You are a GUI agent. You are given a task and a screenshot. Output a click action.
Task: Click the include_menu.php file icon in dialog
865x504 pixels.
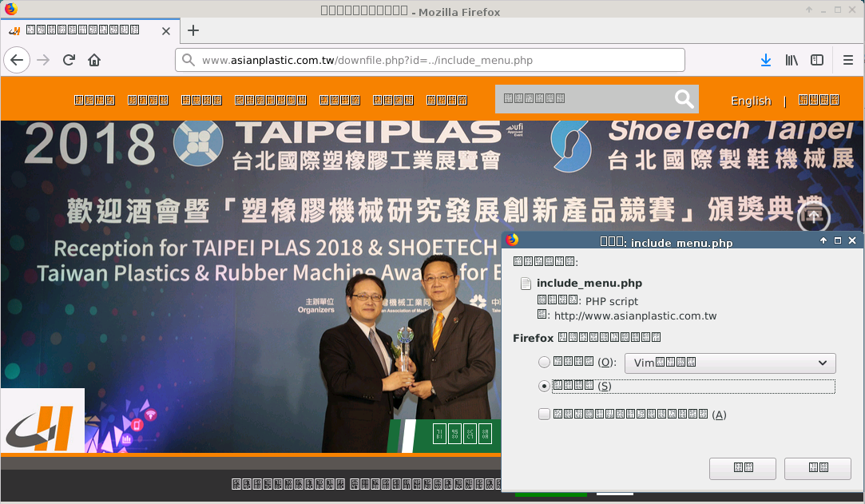pos(526,284)
